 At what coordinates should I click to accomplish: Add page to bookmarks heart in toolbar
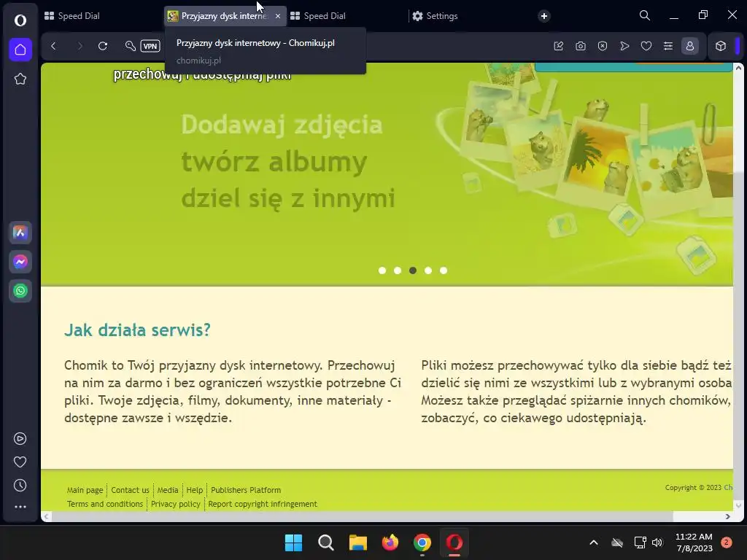(646, 46)
